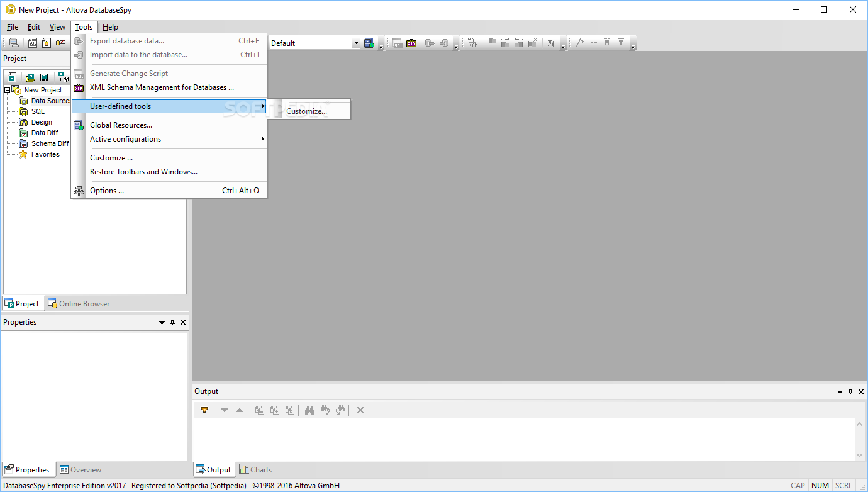Screen dimensions: 868x492
Task: Select the SQL folder in project tree
Action: [32, 111]
